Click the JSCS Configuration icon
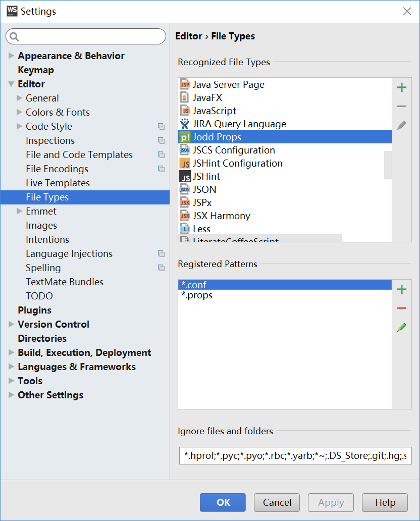The image size is (420, 521). 185,150
